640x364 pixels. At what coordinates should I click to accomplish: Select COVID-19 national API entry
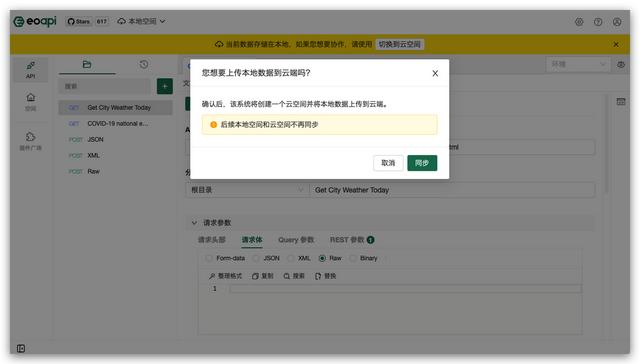(x=116, y=123)
